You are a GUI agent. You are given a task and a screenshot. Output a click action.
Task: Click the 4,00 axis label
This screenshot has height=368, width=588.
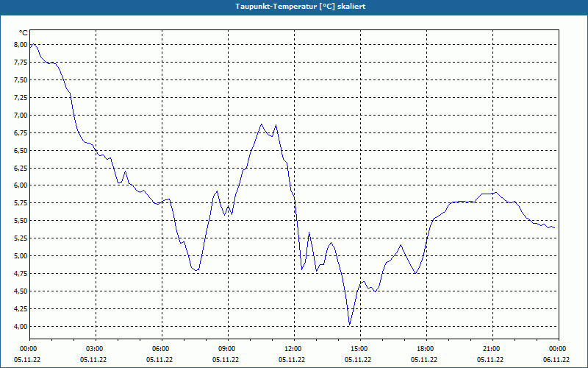21,327
